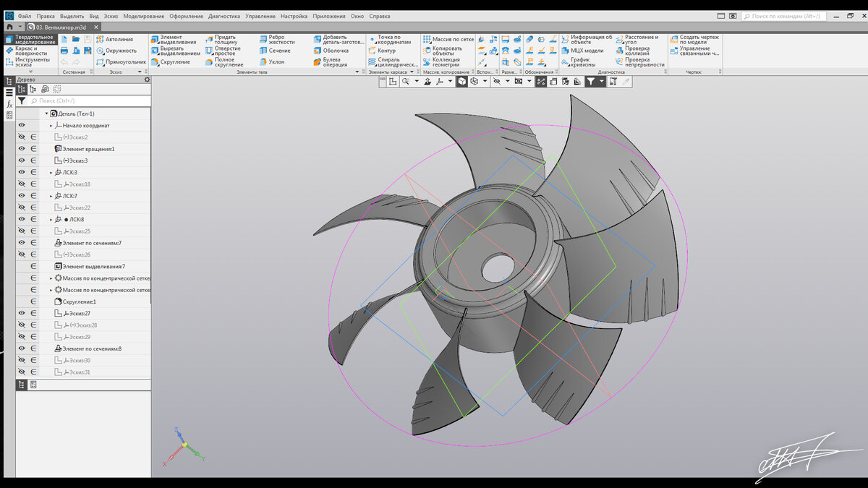Activate the Оболочка shell command
The image size is (868, 488).
[331, 51]
